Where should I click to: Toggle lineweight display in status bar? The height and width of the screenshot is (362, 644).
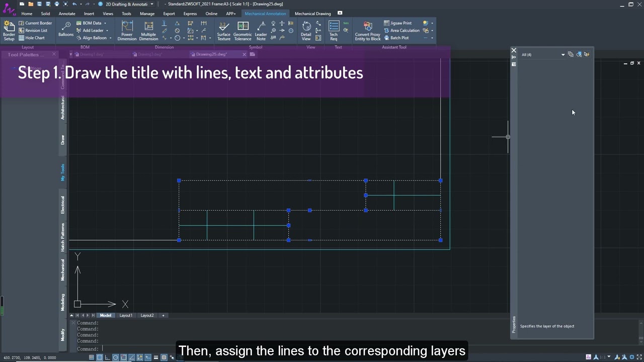coord(156,357)
